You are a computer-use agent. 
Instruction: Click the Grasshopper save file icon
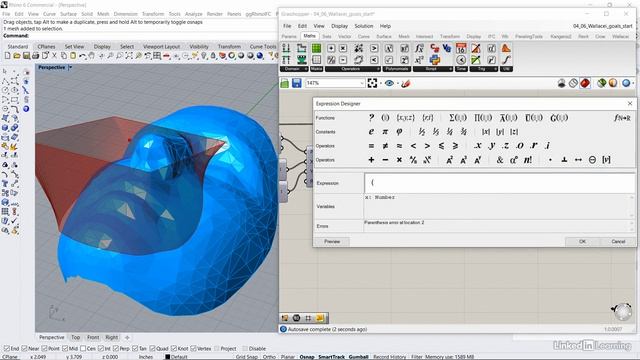click(297, 83)
